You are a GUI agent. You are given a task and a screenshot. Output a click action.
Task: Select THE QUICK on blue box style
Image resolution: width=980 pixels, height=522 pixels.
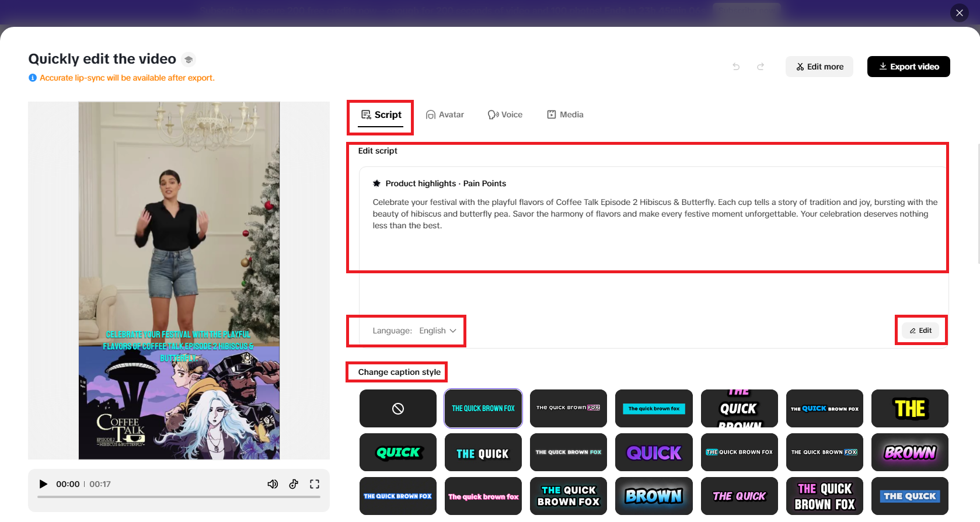point(910,496)
